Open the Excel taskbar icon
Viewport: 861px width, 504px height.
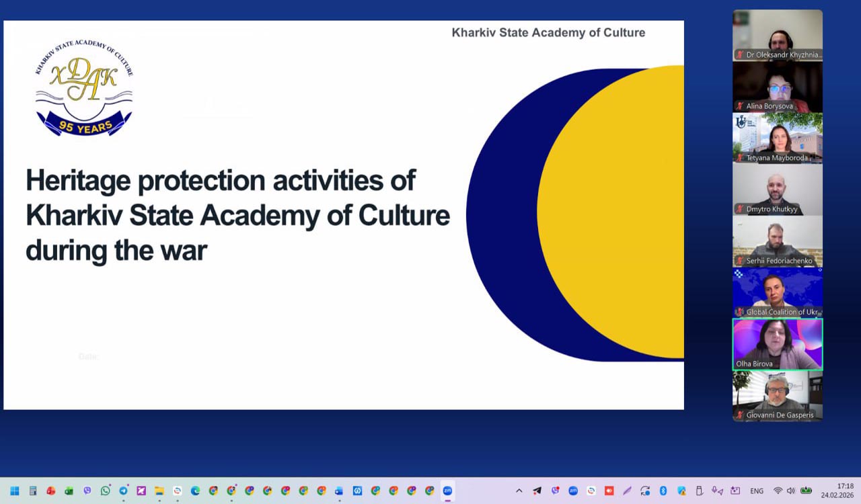pyautogui.click(x=69, y=491)
